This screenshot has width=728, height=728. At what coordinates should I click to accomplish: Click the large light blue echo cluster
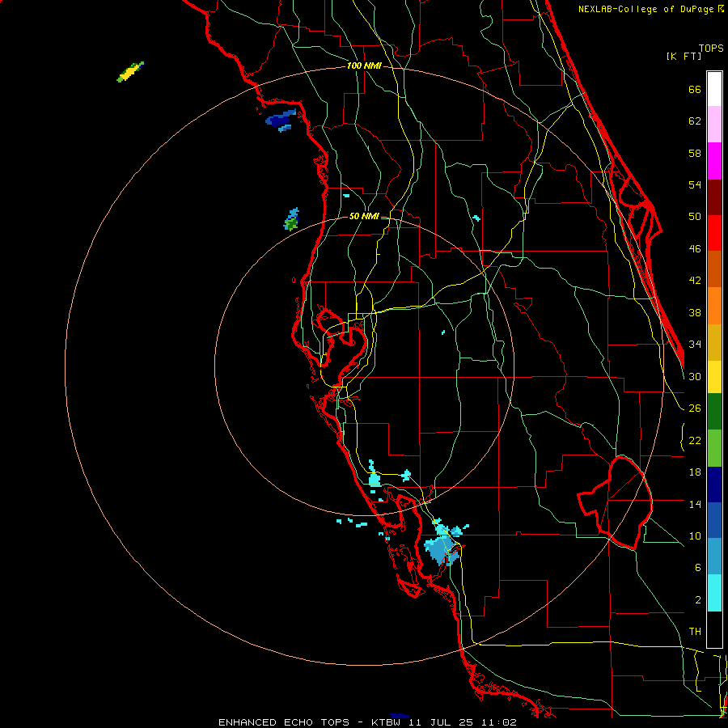point(443,549)
